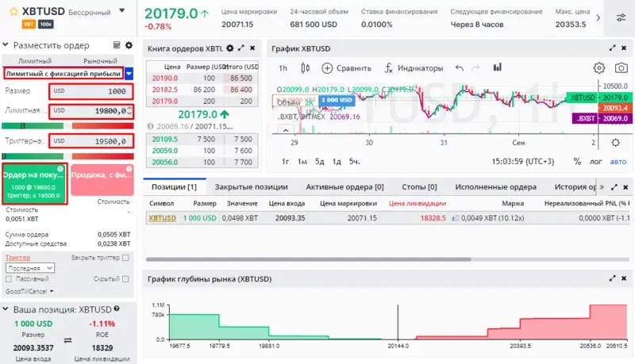Screen dimensions: 635x364
Task: Collapse the Разместить ордер section
Action: point(6,45)
